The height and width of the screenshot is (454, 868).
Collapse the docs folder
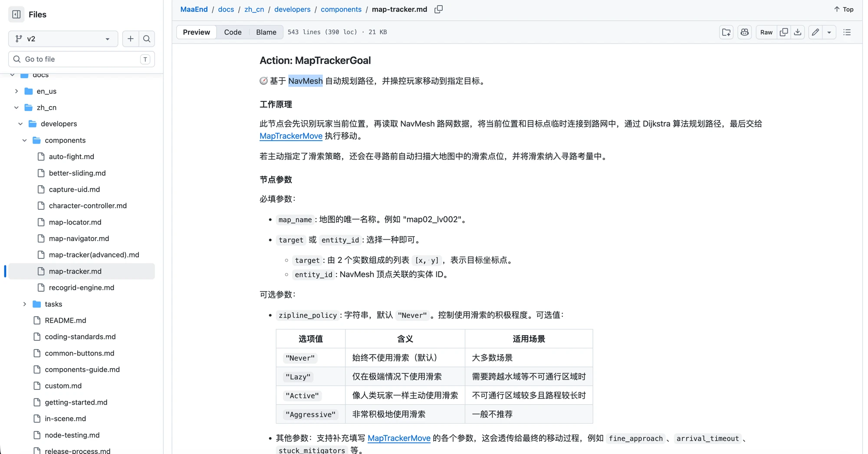pos(13,75)
